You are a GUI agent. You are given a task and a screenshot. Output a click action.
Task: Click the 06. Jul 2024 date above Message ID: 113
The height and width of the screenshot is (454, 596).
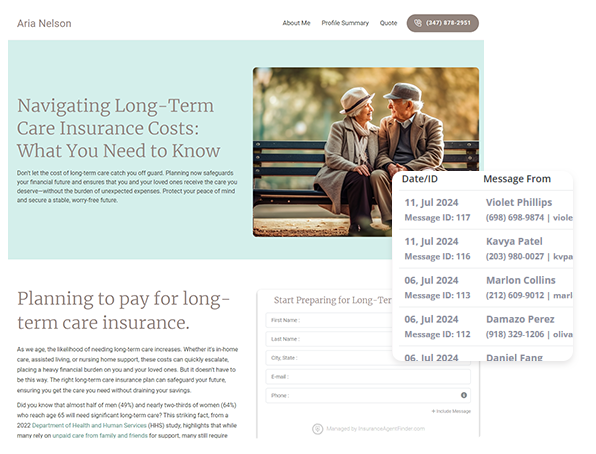(x=431, y=281)
